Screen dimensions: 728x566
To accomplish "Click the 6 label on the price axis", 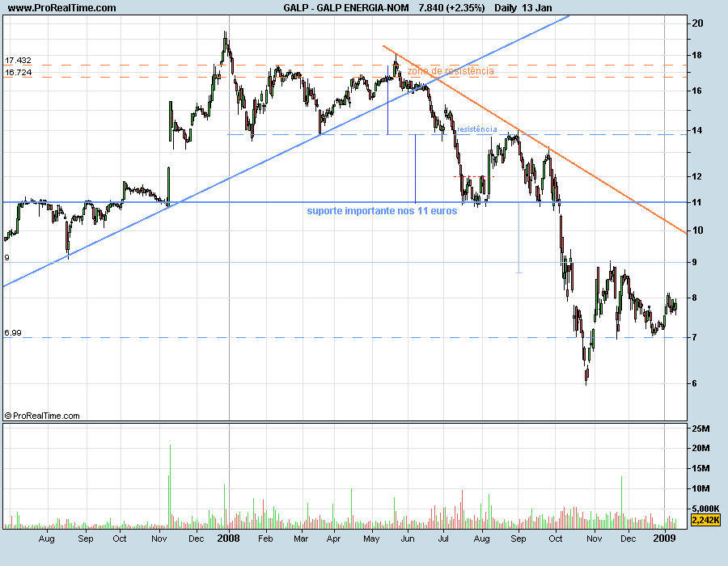I will pyautogui.click(x=695, y=383).
